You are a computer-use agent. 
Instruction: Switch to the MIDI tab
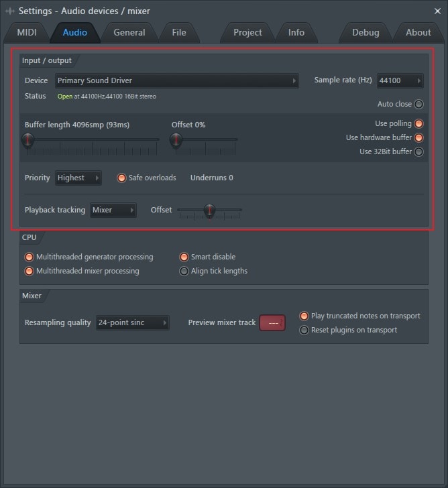27,32
